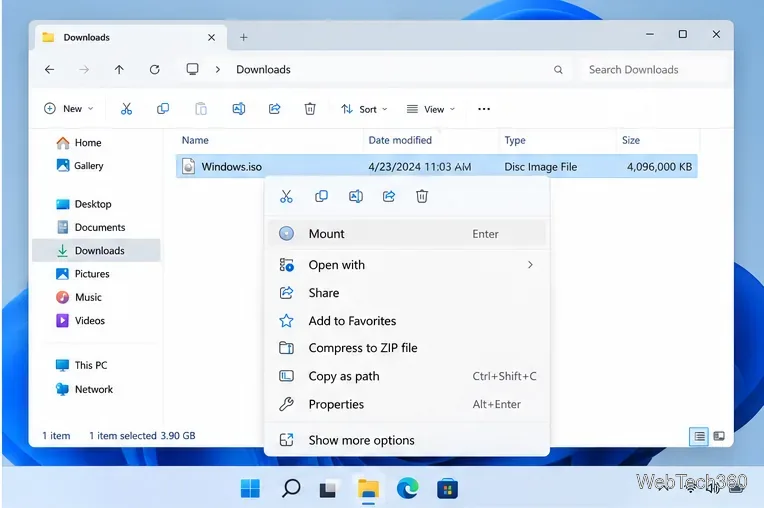Click the forward navigation arrow
Screen dimensions: 764x508
84,70
